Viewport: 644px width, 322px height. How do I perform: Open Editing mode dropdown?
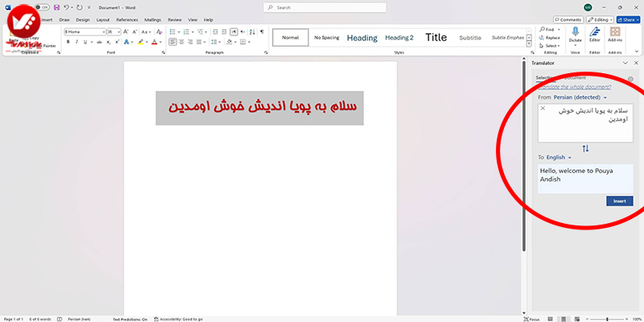pos(600,19)
